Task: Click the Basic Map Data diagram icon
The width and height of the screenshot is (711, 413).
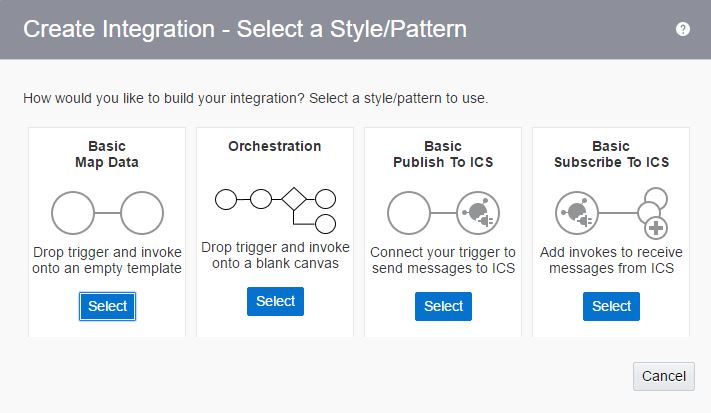Action: coord(107,213)
